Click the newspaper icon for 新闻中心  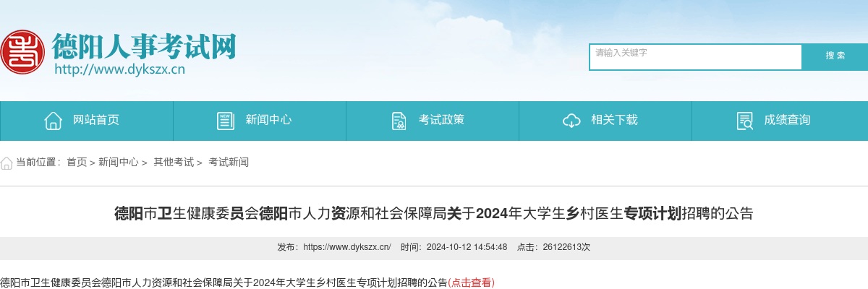226,121
